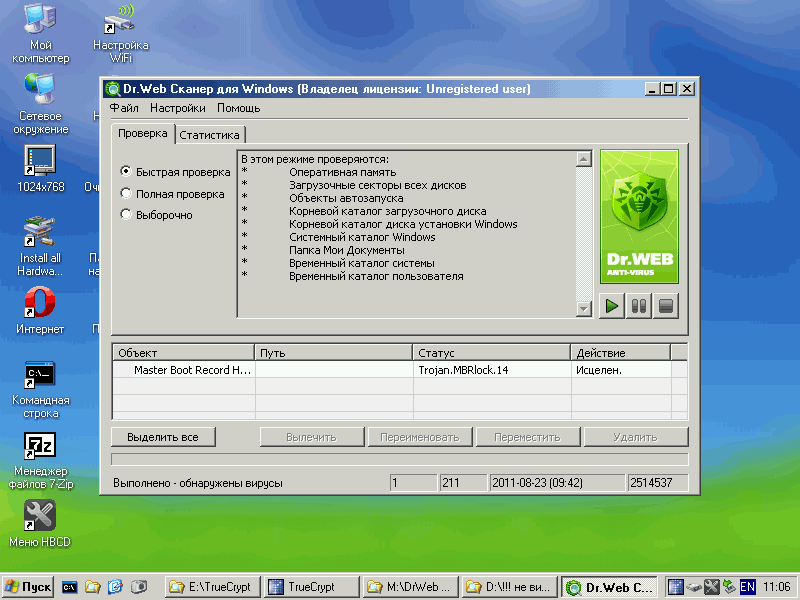Open the Меню HBCD desktop icon
Screen dimensions: 800x600
pyautogui.click(x=40, y=524)
